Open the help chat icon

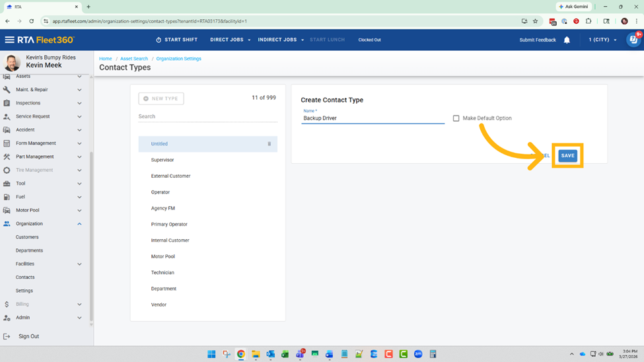click(633, 40)
